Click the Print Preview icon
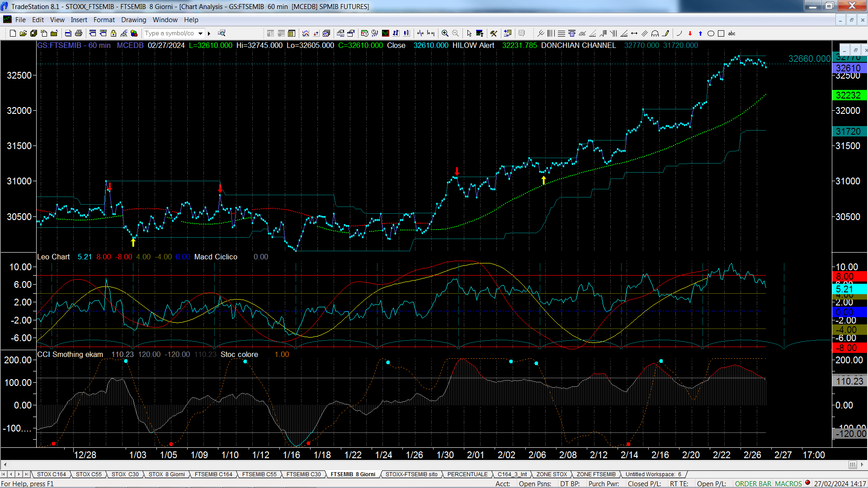This screenshot has height=488, width=868. (68, 33)
